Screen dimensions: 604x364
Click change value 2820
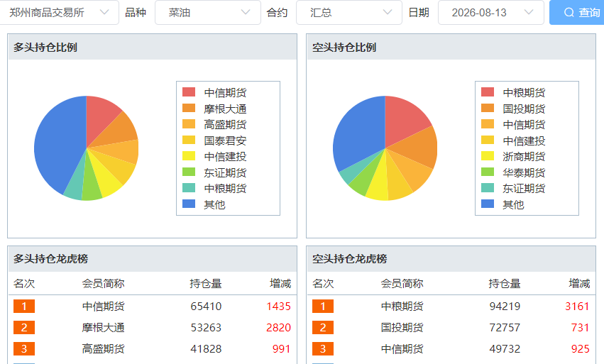tap(278, 328)
